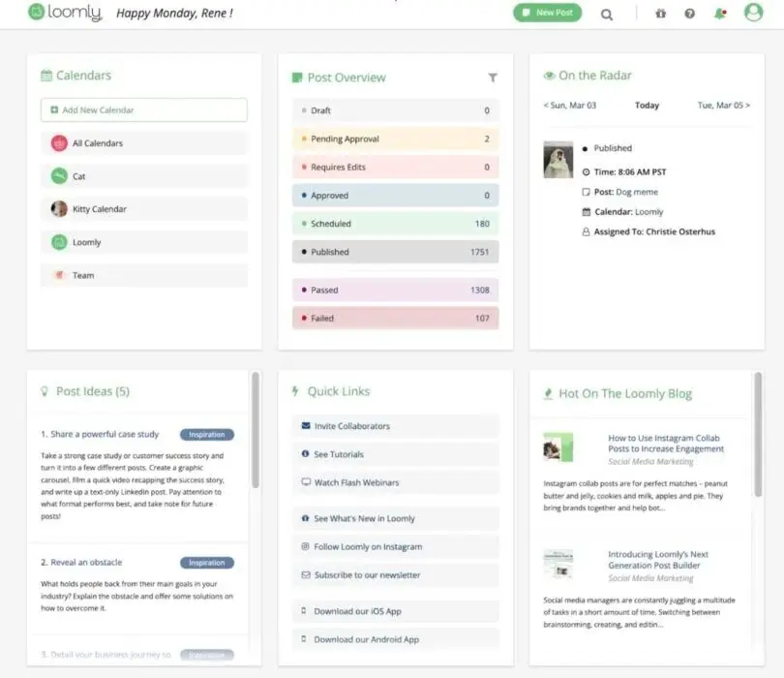784x678 pixels.
Task: Open the help question mark icon
Action: pos(689,14)
